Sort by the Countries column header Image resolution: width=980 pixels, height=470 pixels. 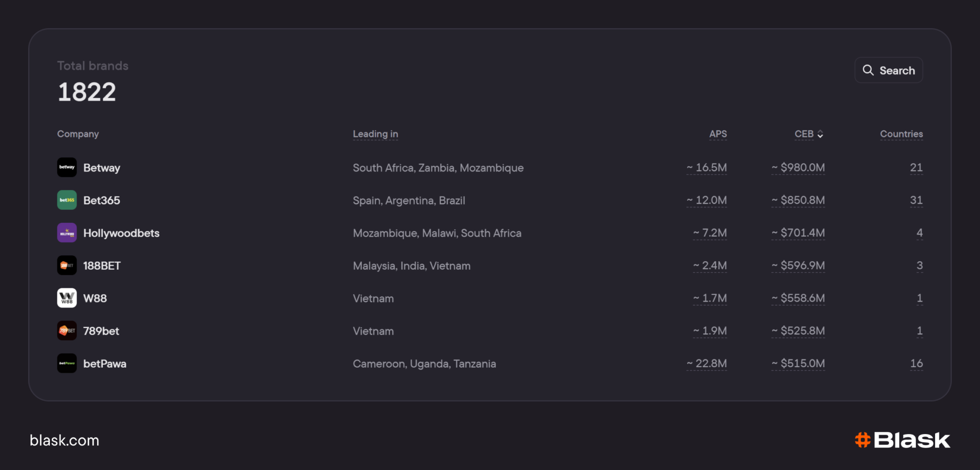[902, 134]
